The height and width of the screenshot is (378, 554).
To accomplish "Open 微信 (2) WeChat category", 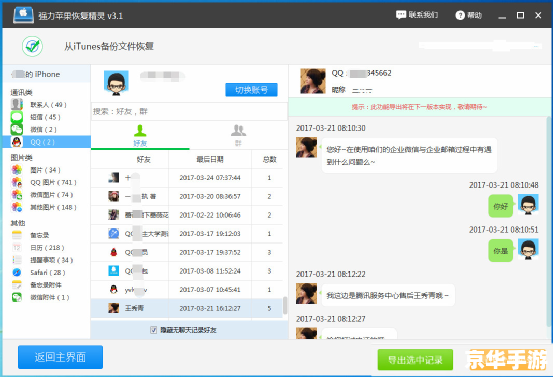I will click(47, 129).
